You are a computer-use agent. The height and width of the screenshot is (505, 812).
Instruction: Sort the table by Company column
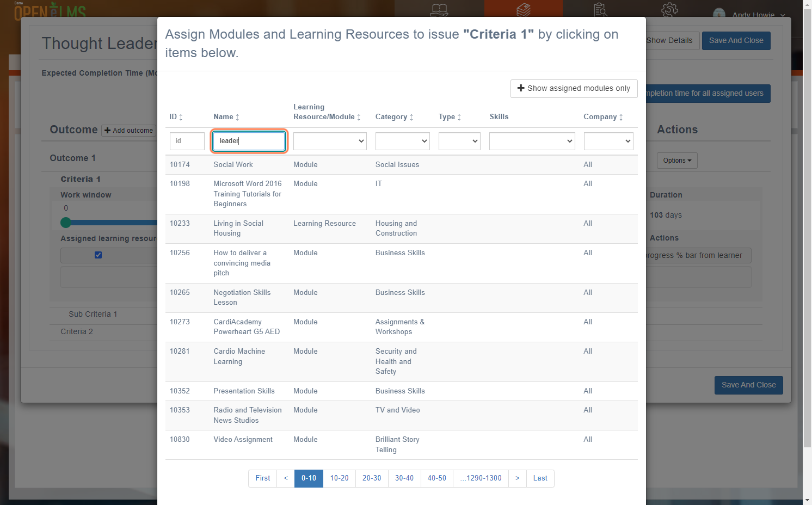(603, 117)
